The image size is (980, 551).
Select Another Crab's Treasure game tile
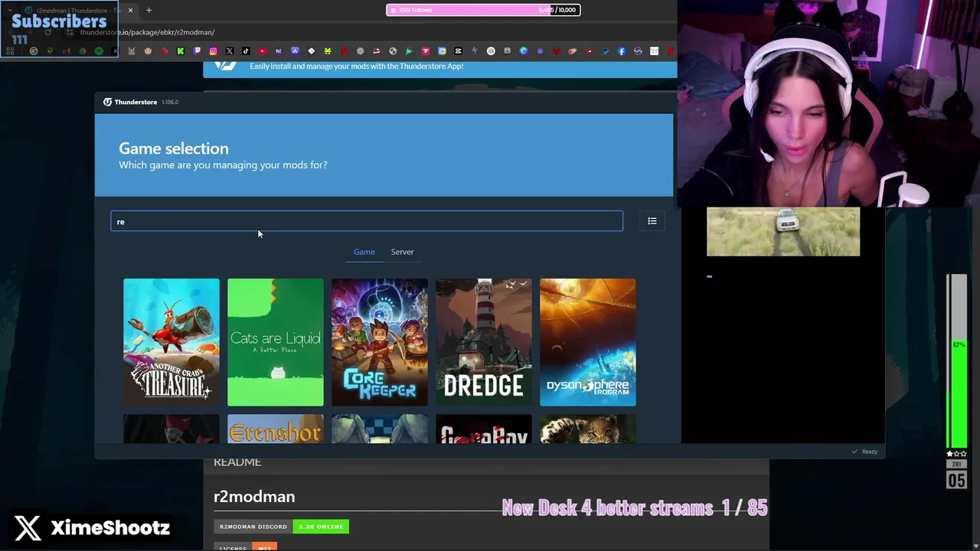[171, 342]
